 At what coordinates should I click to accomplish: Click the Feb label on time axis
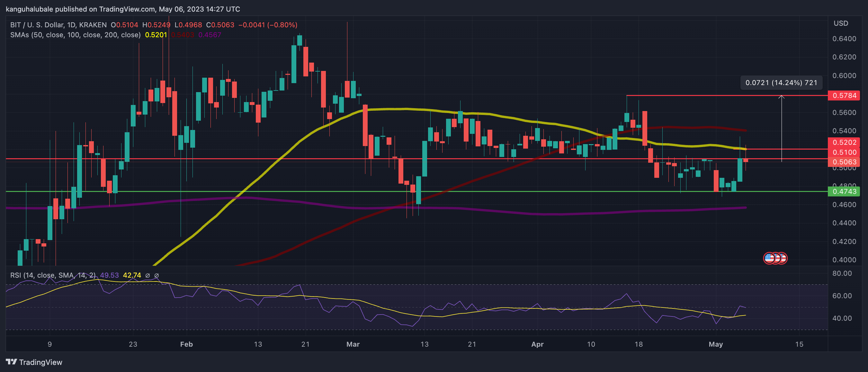tap(186, 344)
